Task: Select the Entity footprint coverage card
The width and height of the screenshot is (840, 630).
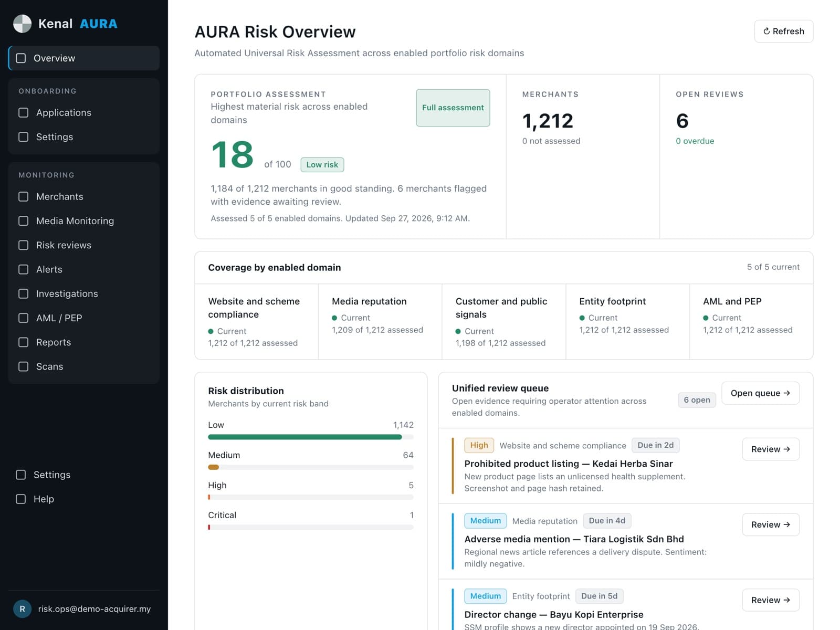Action: coord(628,322)
